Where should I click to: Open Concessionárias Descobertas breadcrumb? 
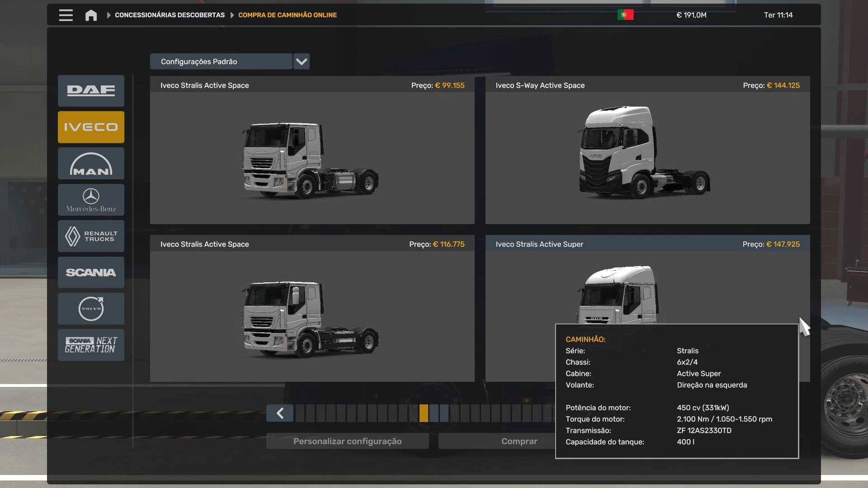[x=170, y=15]
